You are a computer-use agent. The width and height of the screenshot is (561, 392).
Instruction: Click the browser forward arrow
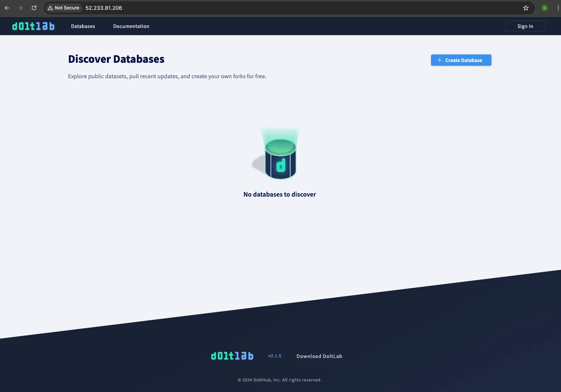[x=20, y=8]
